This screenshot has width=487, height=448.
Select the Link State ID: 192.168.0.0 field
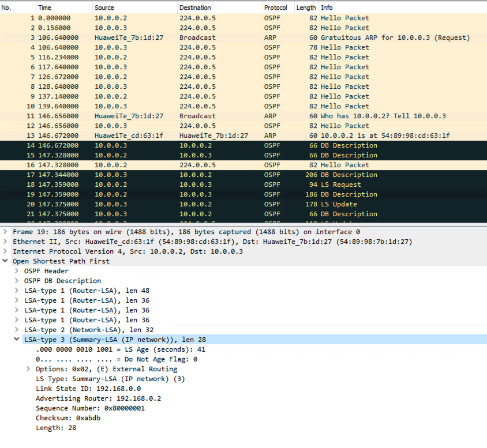pyautogui.click(x=88, y=389)
